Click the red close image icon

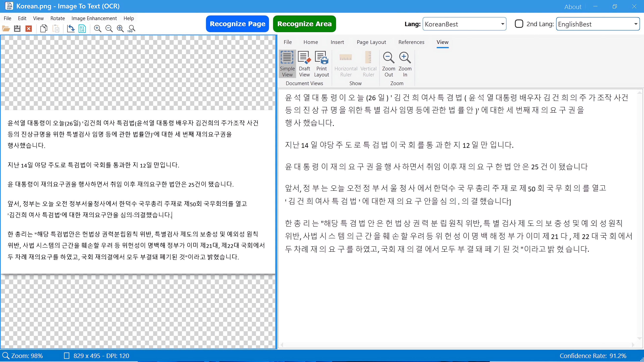point(29,28)
